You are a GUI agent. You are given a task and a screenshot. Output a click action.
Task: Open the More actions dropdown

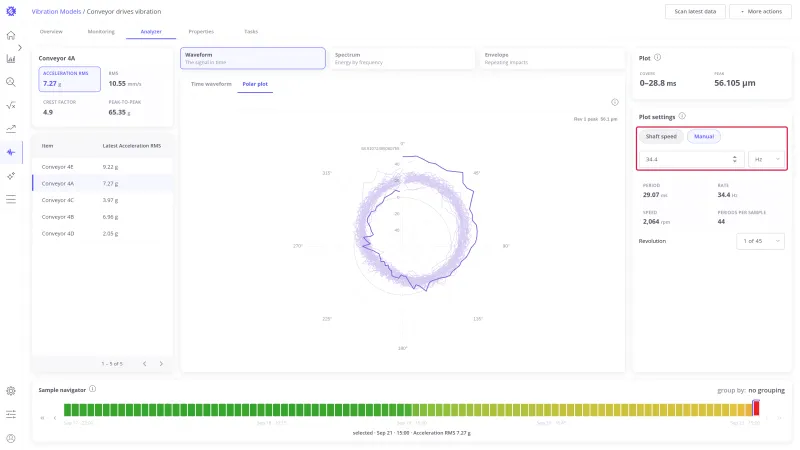(761, 11)
